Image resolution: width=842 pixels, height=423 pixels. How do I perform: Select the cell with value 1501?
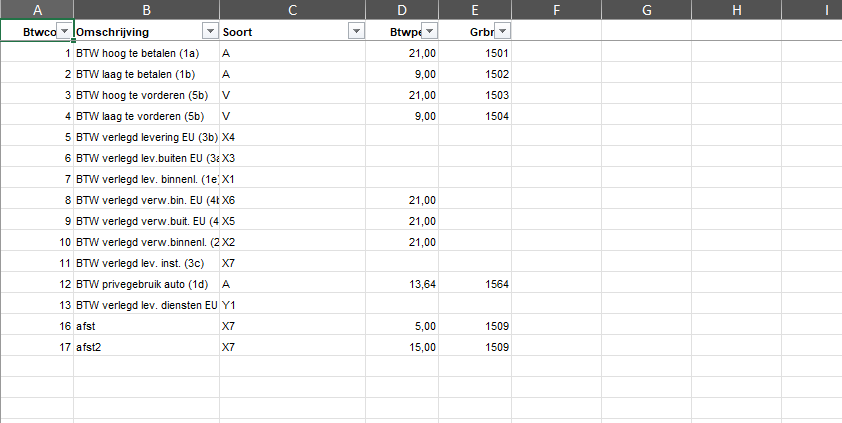[x=475, y=53]
